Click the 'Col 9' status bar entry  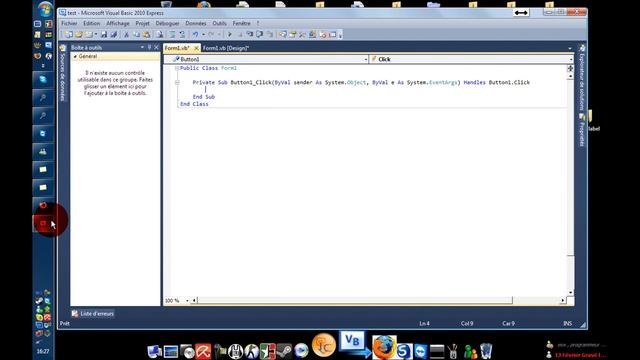coord(467,323)
